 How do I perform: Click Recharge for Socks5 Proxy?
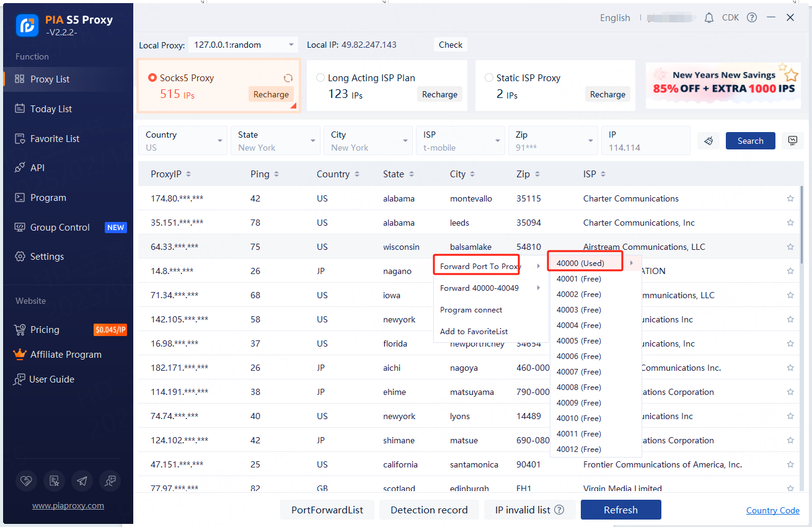coord(271,94)
